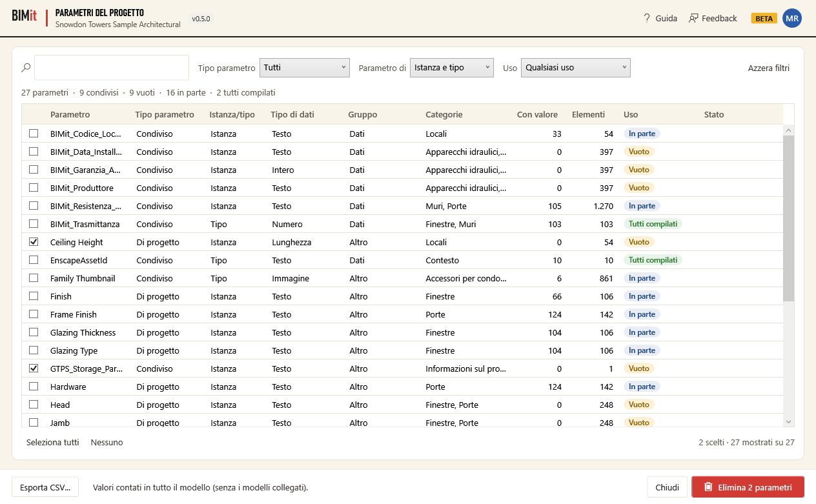
Task: Focus the parameter search field
Action: 112,68
